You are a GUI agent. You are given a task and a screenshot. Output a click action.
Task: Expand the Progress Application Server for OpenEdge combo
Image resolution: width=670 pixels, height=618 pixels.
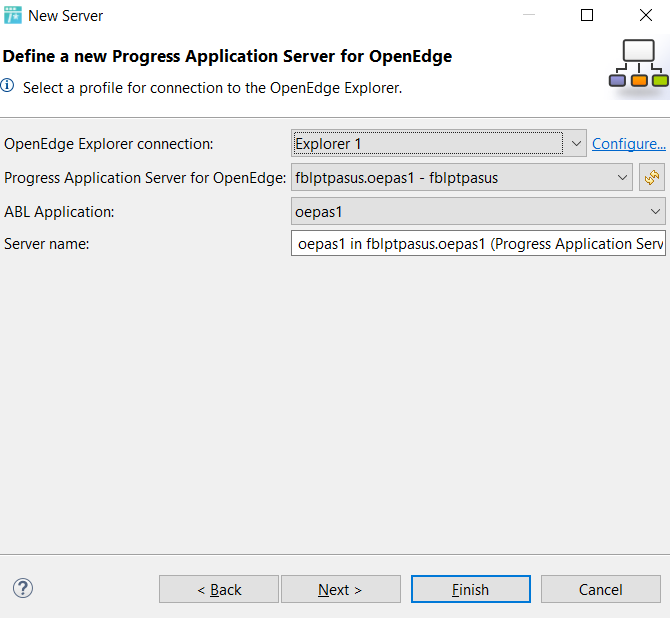coord(461,177)
